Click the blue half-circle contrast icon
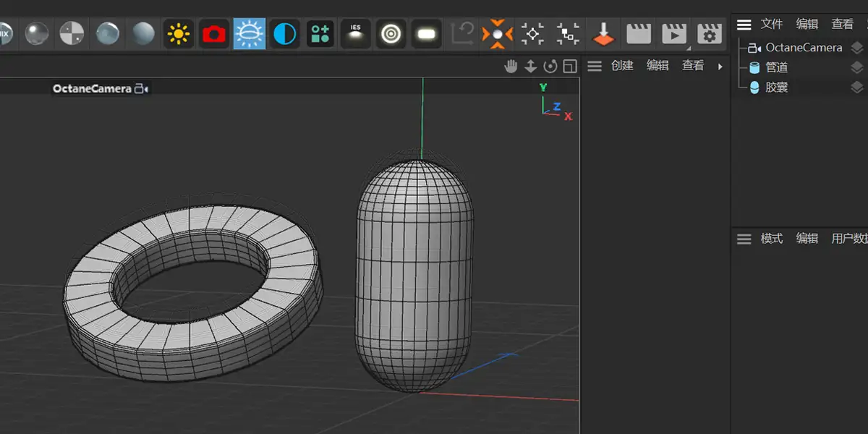Viewport: 868px width, 434px height. click(x=284, y=33)
